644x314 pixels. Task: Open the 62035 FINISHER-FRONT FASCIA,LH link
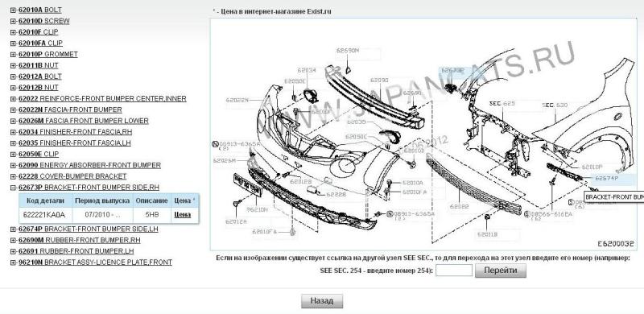click(75, 143)
